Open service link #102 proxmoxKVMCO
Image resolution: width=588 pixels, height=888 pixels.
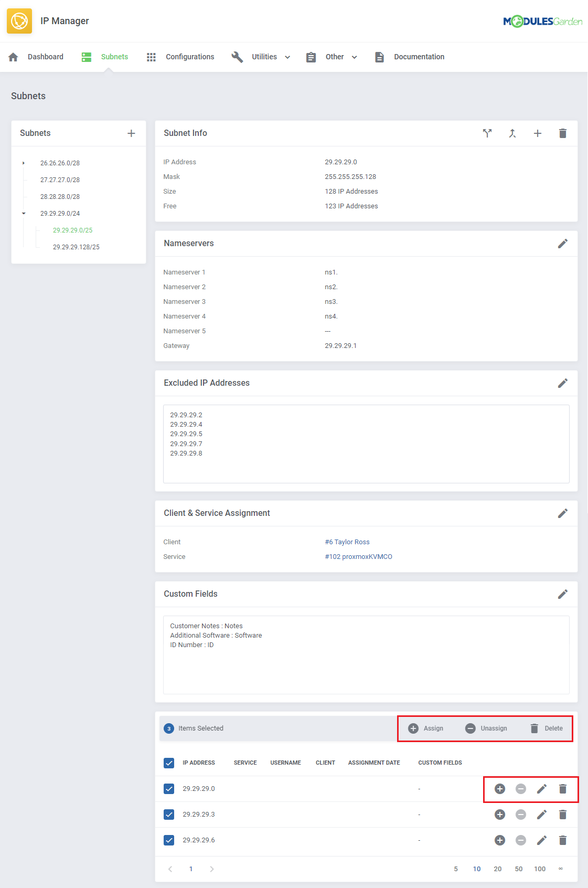tap(358, 557)
